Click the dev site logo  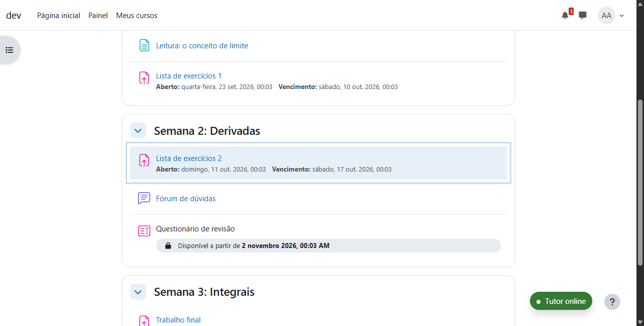[x=14, y=15]
